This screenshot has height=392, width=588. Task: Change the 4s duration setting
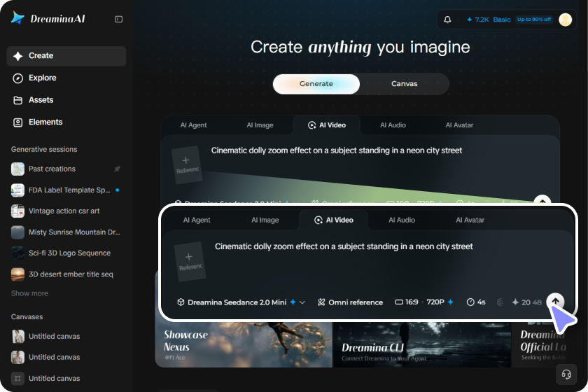[x=476, y=302]
